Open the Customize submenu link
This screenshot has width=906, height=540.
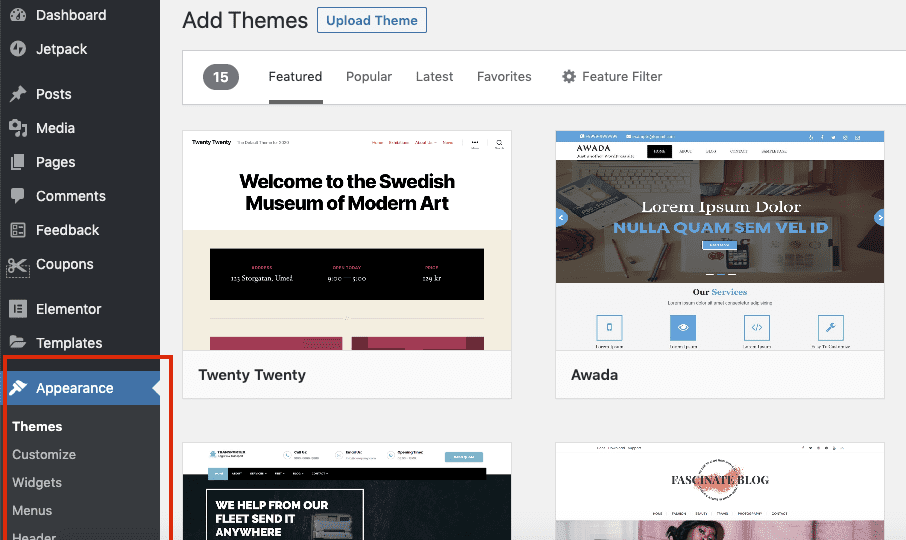44,455
